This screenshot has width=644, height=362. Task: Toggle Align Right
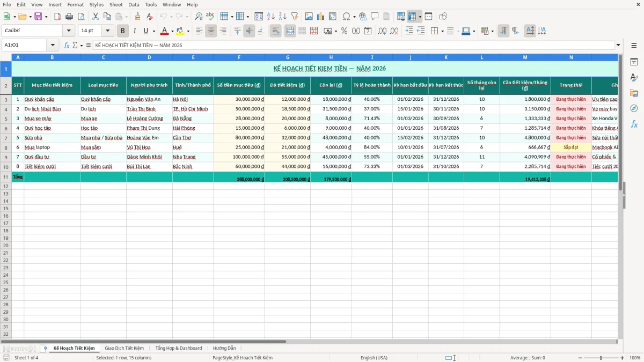223,31
